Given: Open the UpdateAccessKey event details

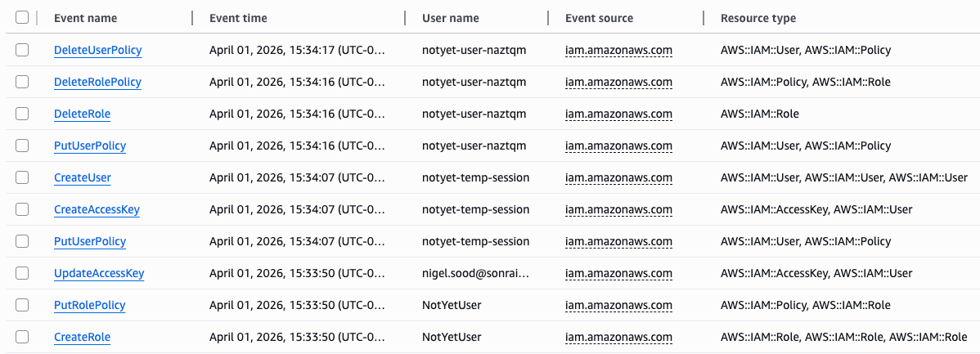Looking at the screenshot, I should pyautogui.click(x=99, y=273).
